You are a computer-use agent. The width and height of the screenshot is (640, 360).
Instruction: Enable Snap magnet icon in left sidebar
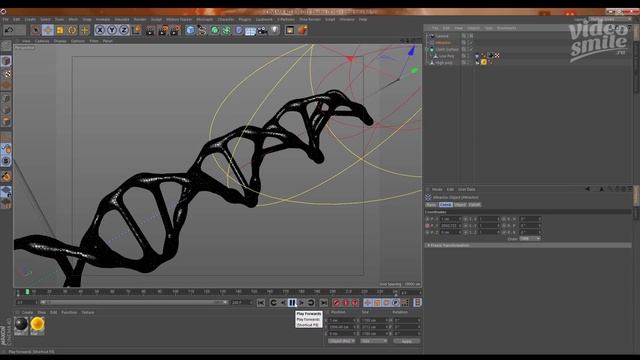click(6, 176)
